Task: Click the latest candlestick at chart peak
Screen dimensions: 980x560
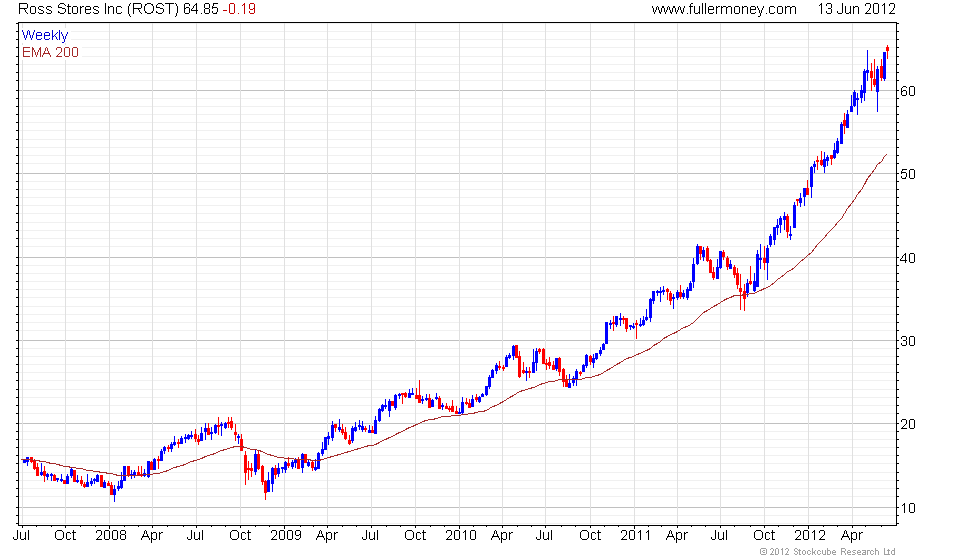Action: tap(888, 51)
